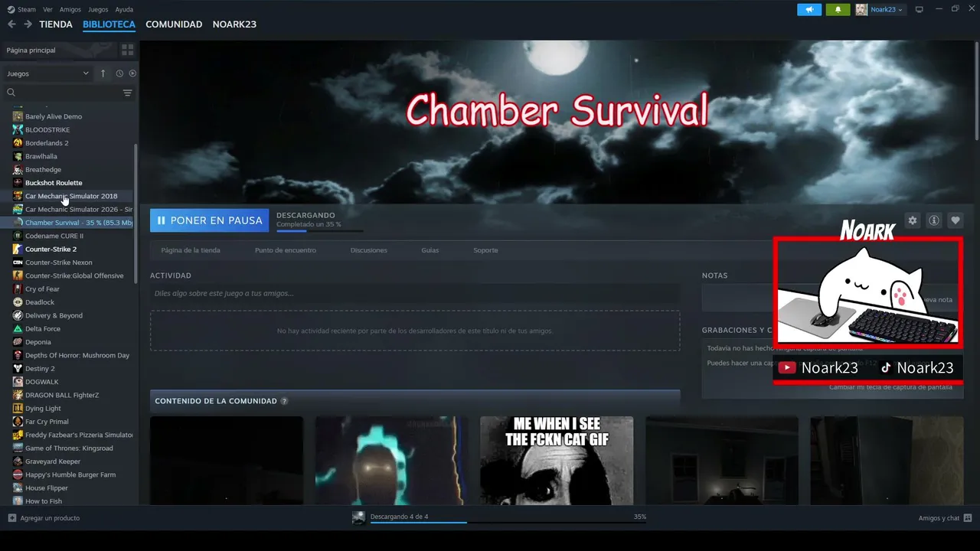This screenshot has height=551, width=980.
Task: Click the Community Content help question mark
Action: [x=284, y=401]
